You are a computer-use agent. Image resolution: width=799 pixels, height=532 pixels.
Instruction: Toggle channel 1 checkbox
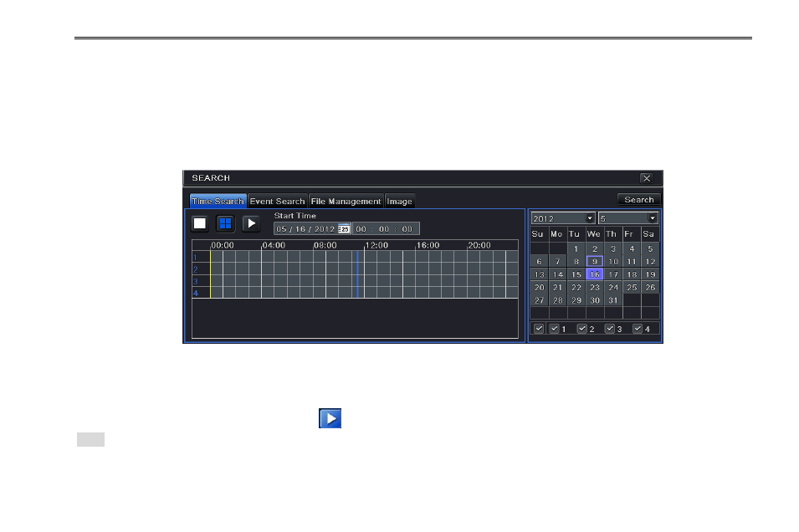click(555, 329)
